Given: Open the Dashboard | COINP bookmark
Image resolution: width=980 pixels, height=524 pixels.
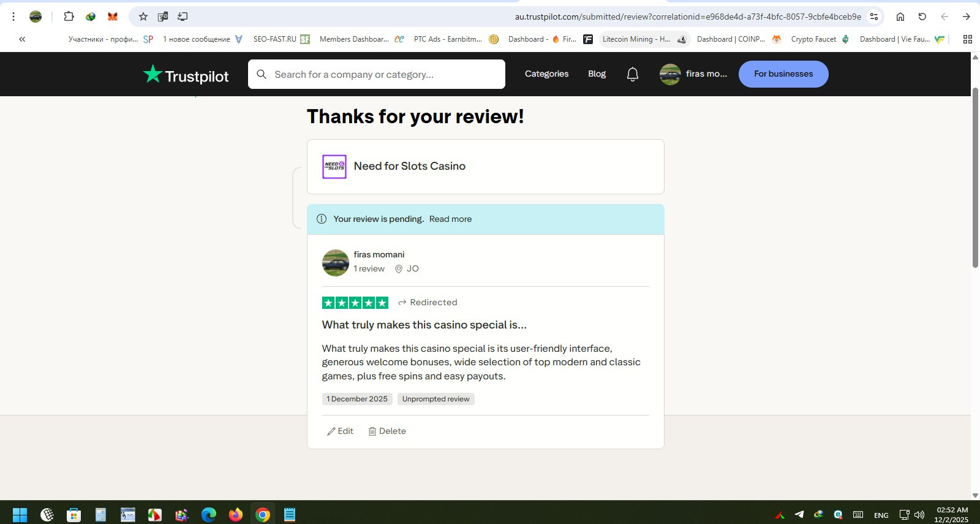Looking at the screenshot, I should 739,39.
